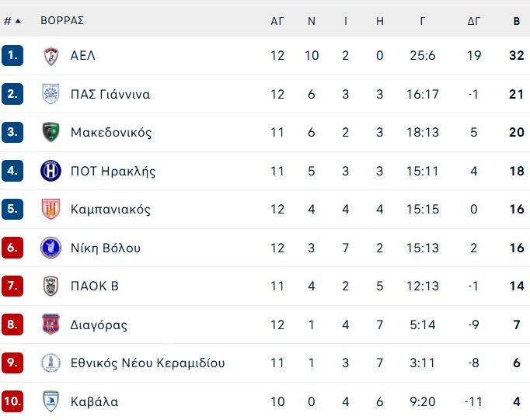
Task: Open the Νίκη Βόλου team name link
Action: [106, 248]
